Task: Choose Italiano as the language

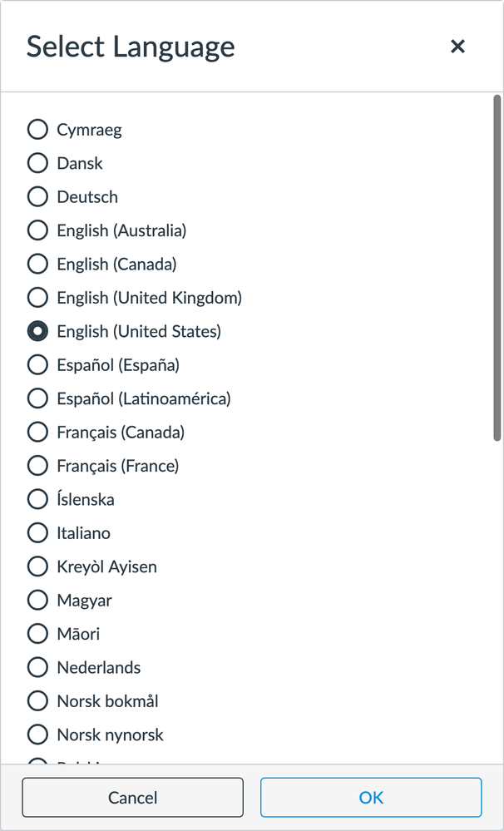Action: (x=37, y=533)
